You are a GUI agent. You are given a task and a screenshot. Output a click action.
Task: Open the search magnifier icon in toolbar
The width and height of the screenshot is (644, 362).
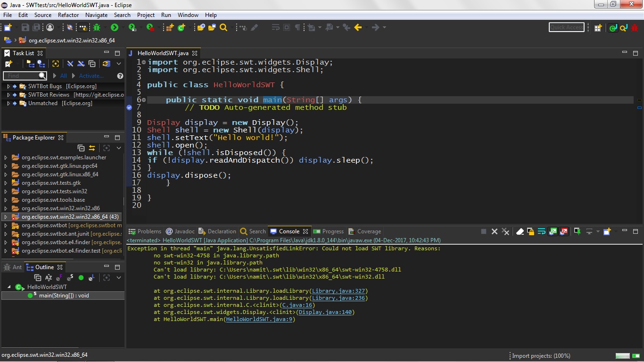tap(224, 28)
